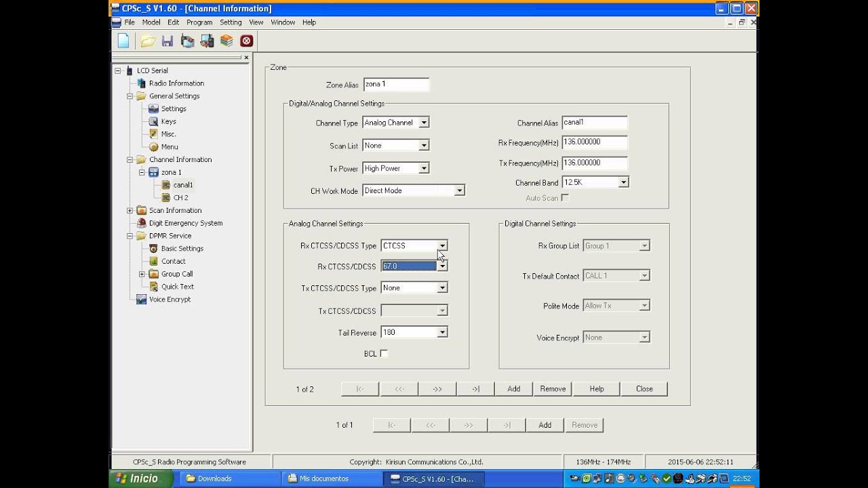
Task: Jump to last channel with ->| button
Action: coord(475,389)
